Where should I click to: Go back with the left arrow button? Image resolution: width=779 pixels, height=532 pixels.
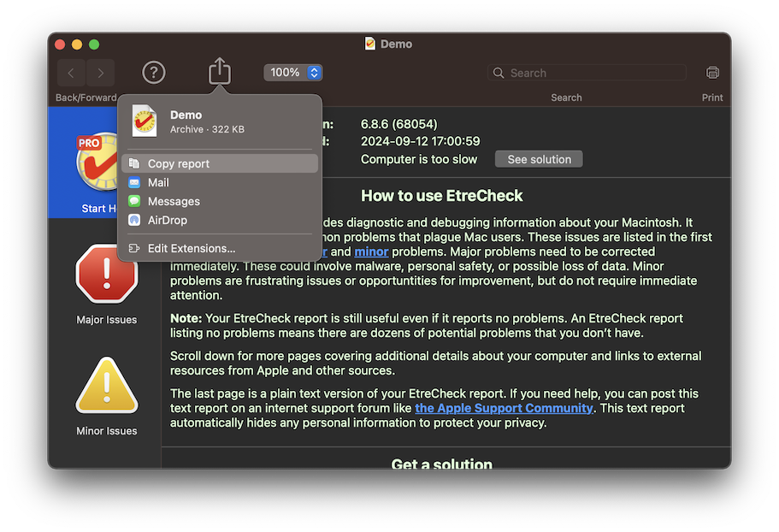click(72, 73)
